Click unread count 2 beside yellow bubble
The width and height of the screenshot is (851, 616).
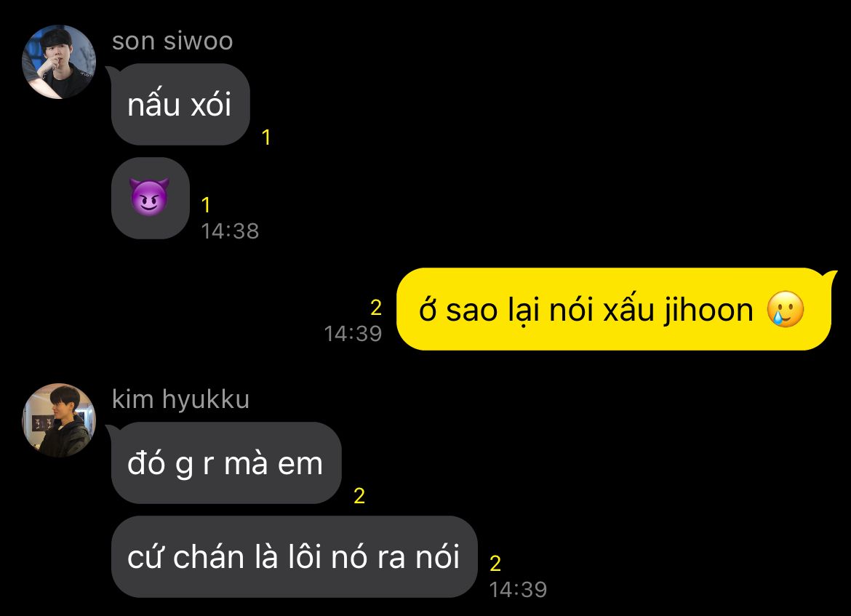point(376,308)
